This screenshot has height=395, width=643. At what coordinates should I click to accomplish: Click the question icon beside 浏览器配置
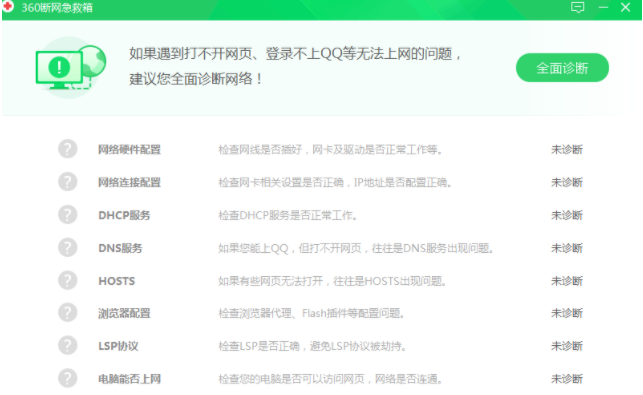click(x=68, y=313)
